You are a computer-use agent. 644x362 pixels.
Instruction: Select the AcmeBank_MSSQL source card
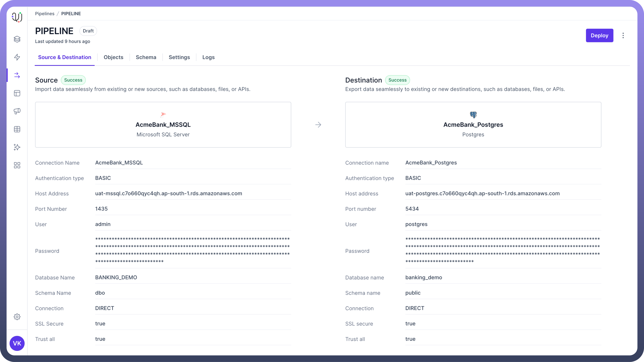(163, 125)
